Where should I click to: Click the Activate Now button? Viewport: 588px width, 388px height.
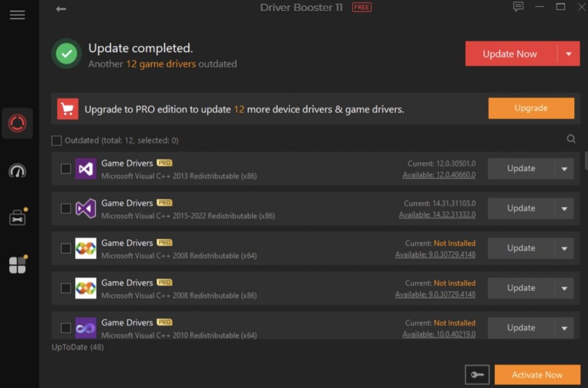(537, 375)
